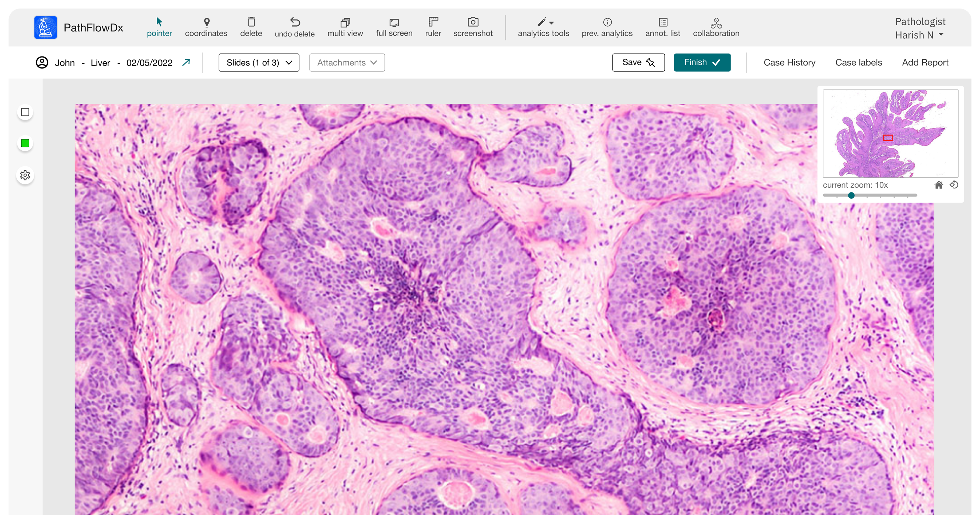This screenshot has width=980, height=515.
Task: Open Case labels
Action: 859,62
